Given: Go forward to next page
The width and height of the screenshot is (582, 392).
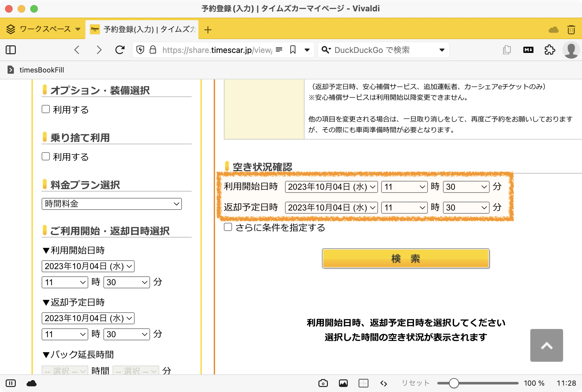Looking at the screenshot, I should pyautogui.click(x=99, y=50).
